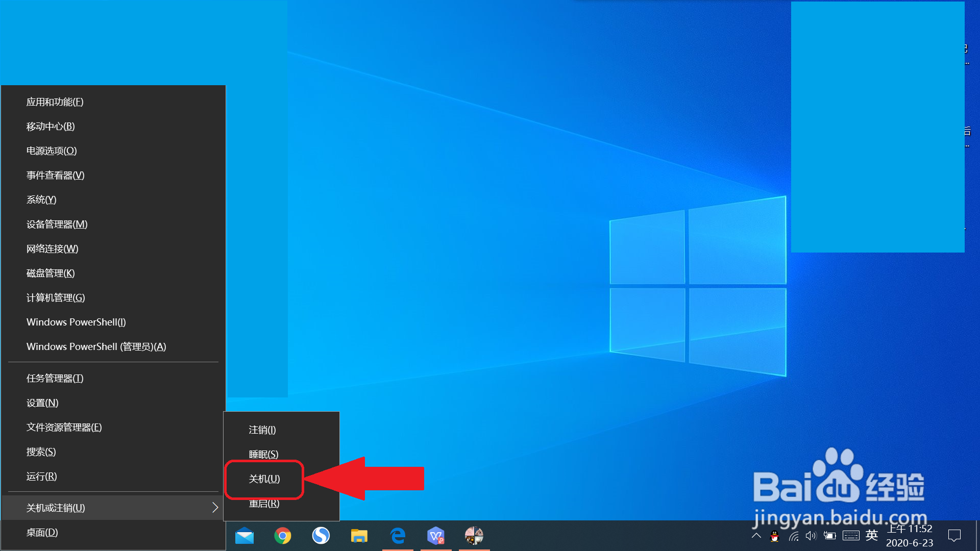This screenshot has width=980, height=551.
Task: Launch Google Chrome from taskbar
Action: [283, 536]
